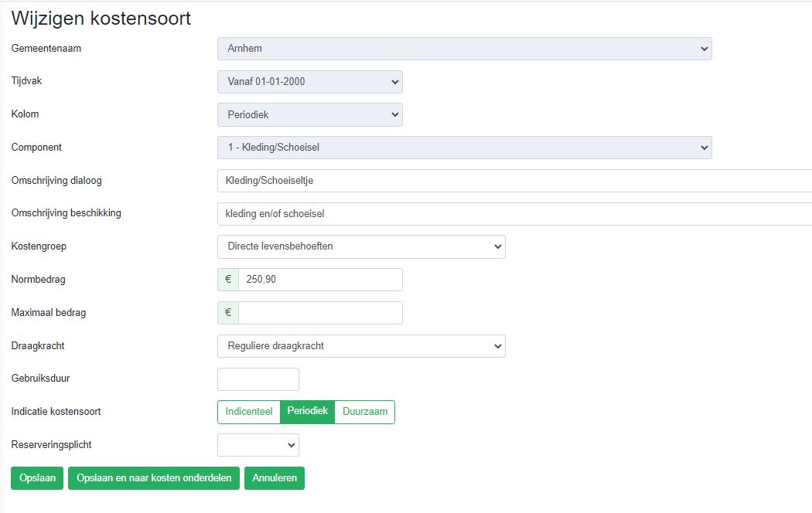Select the Duurzaam option

(365, 412)
